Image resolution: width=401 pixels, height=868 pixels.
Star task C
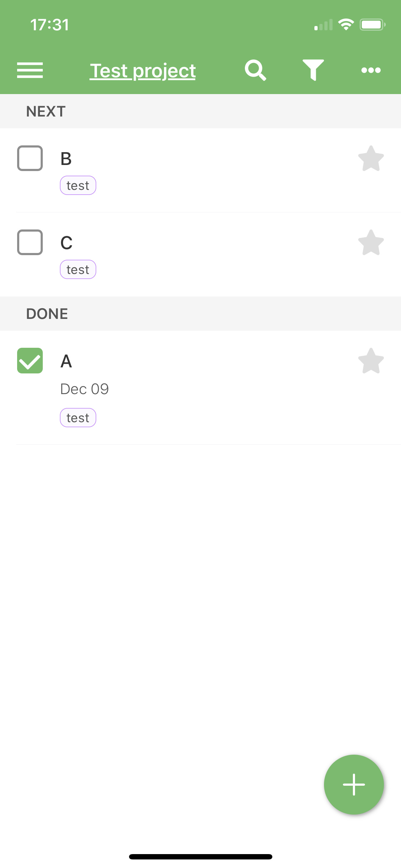371,243
